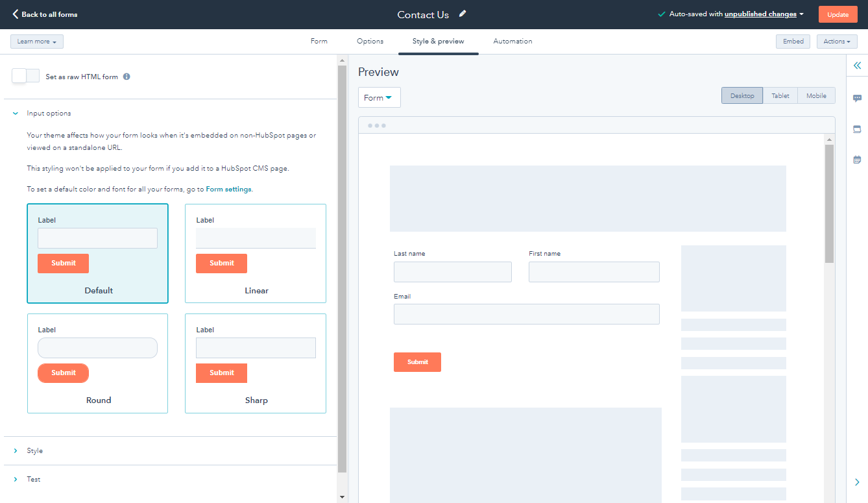
Task: Open the Form preview dropdown
Action: [x=379, y=97]
